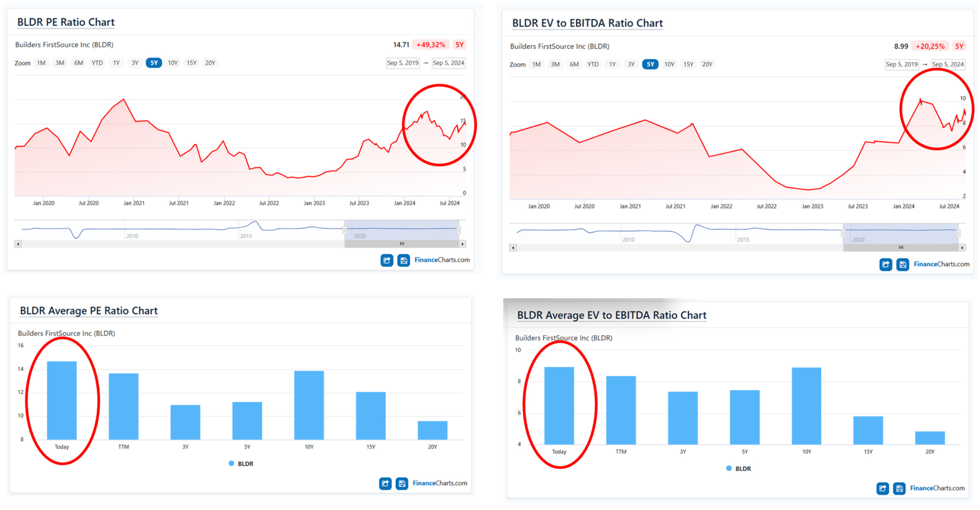Image resolution: width=980 pixels, height=510 pixels.
Task: Toggle BLDR legend in Average PE Ratio chart
Action: [241, 464]
